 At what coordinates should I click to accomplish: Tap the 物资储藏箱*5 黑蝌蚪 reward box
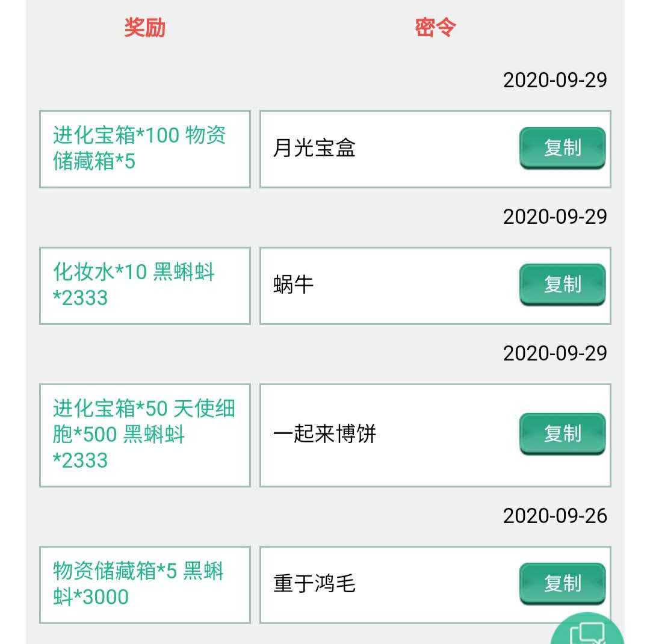tap(145, 584)
